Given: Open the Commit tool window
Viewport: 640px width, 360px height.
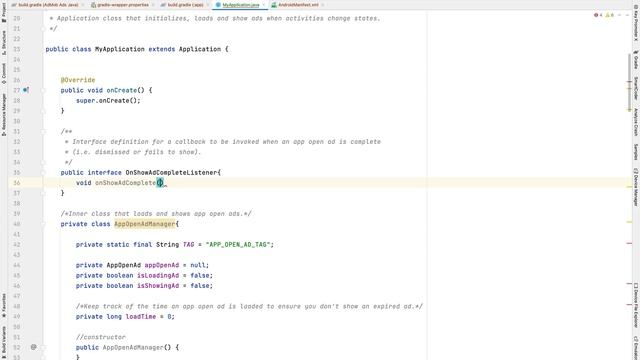Looking at the screenshot, I should (4, 73).
